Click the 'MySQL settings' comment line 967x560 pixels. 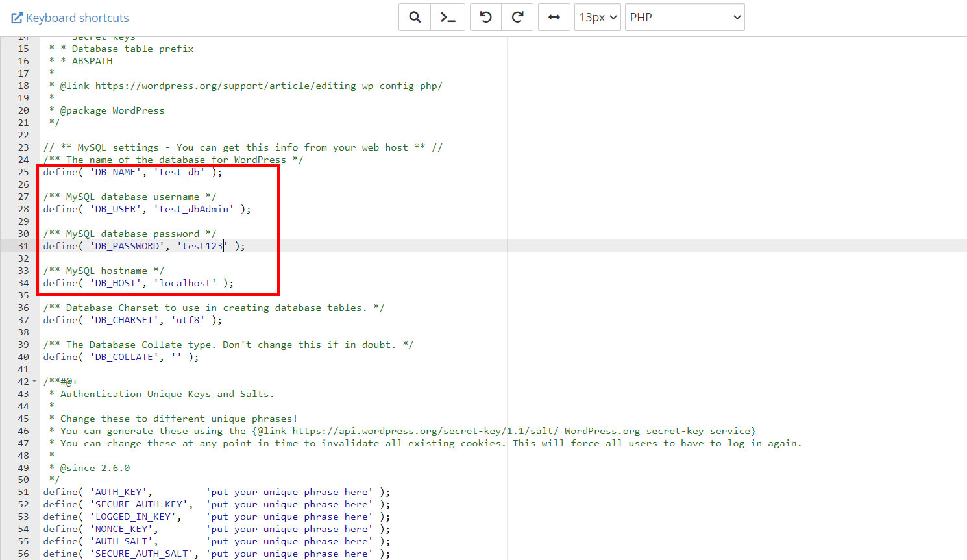pos(243,147)
